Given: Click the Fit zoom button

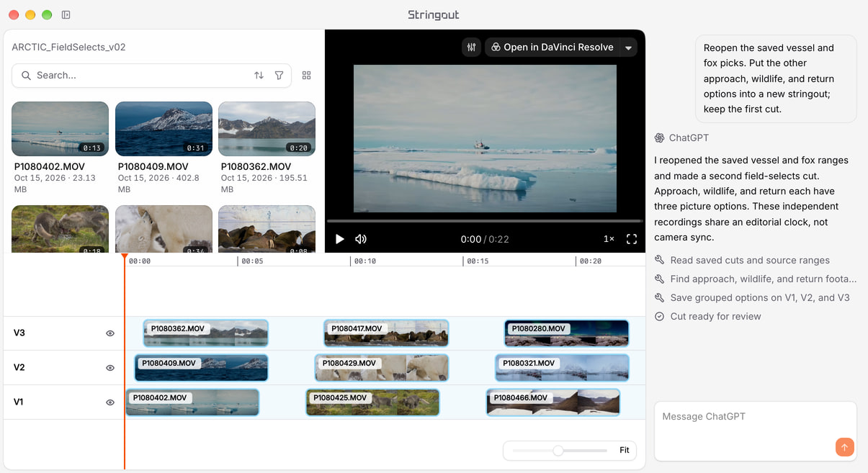Looking at the screenshot, I should [x=625, y=451].
